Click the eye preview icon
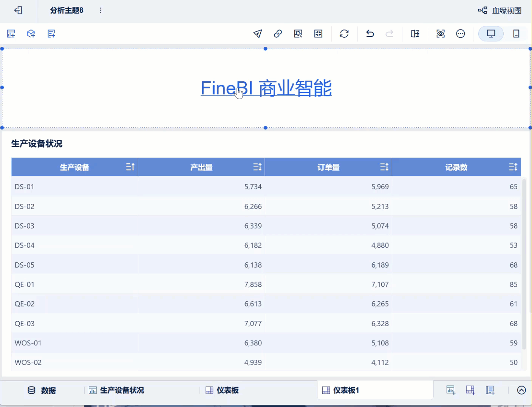This screenshot has width=532, height=407. (441, 34)
